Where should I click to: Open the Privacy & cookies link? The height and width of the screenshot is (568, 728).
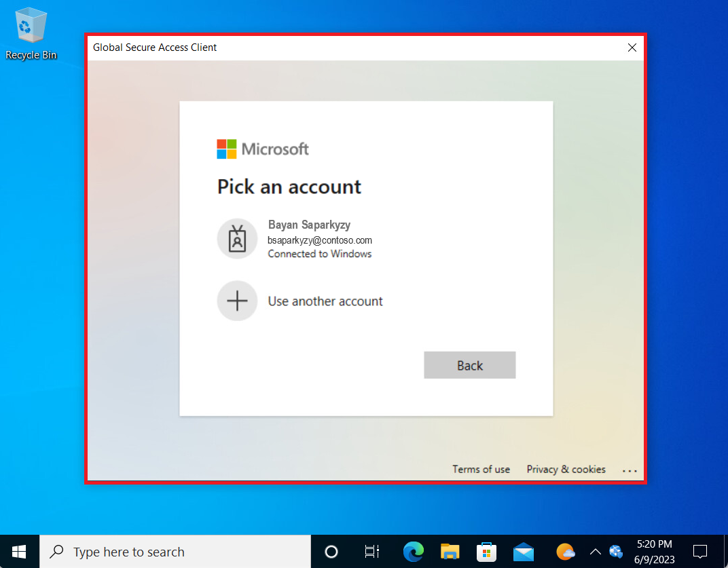[x=566, y=469]
